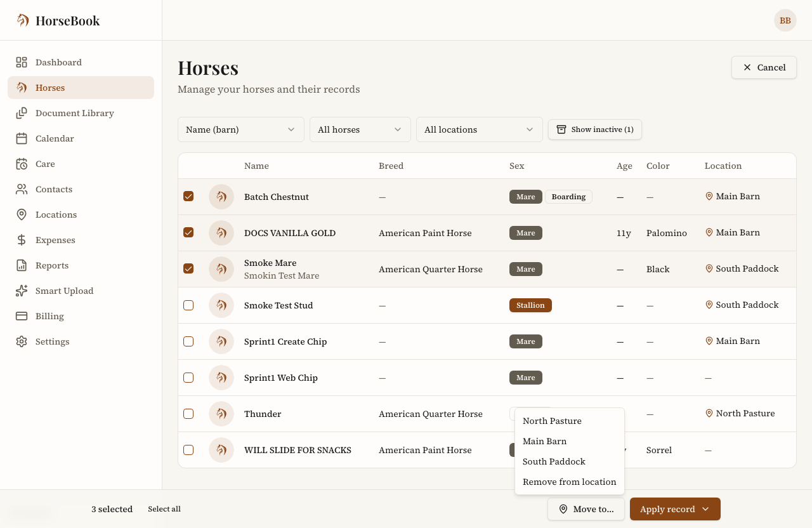Click Smoke Mare's South Paddock location
812x528 pixels.
[742, 268]
